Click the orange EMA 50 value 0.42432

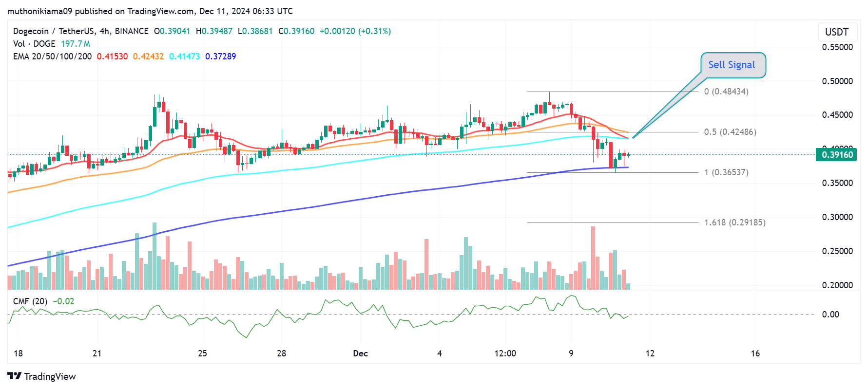[148, 56]
